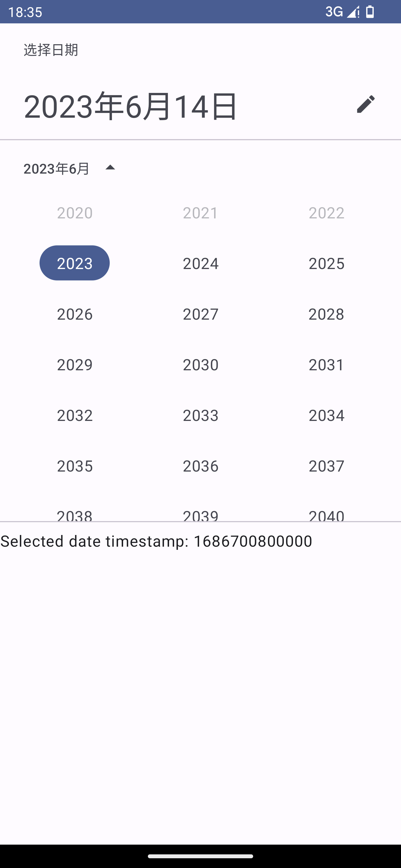Select the highlighted year 2023
Viewport: 401px width, 868px height.
(75, 263)
